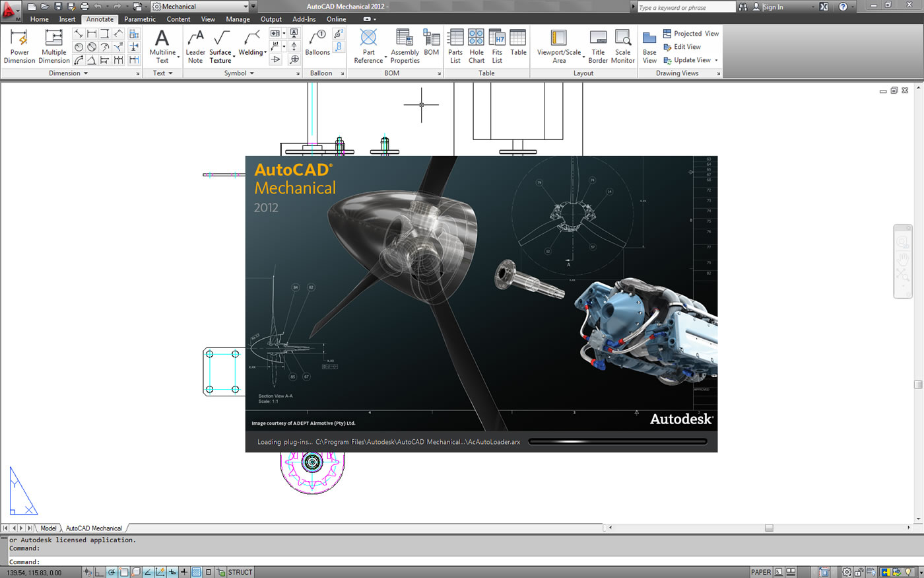Insert a Title Border
Viewport: 924px width, 578px height.
pos(598,46)
